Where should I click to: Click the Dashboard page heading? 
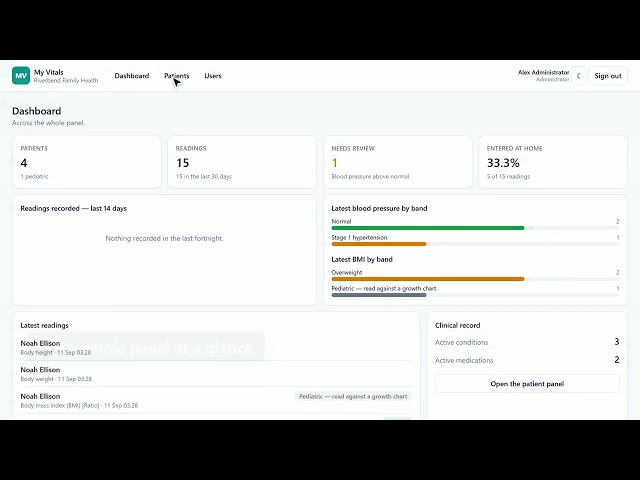point(37,111)
